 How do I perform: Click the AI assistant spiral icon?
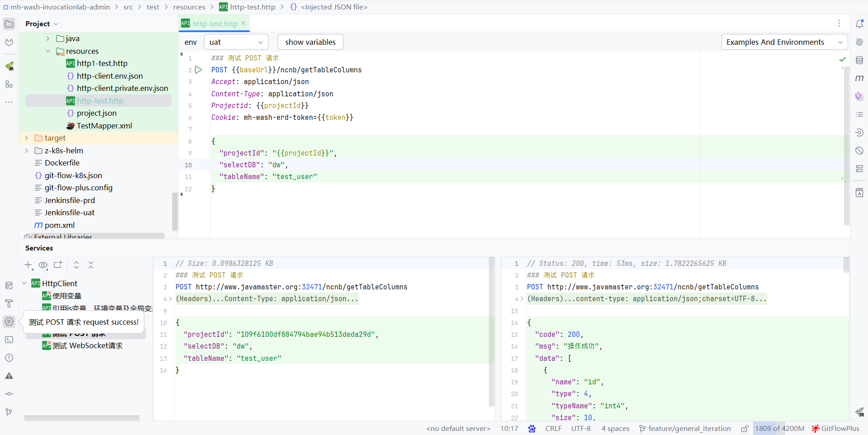(859, 42)
